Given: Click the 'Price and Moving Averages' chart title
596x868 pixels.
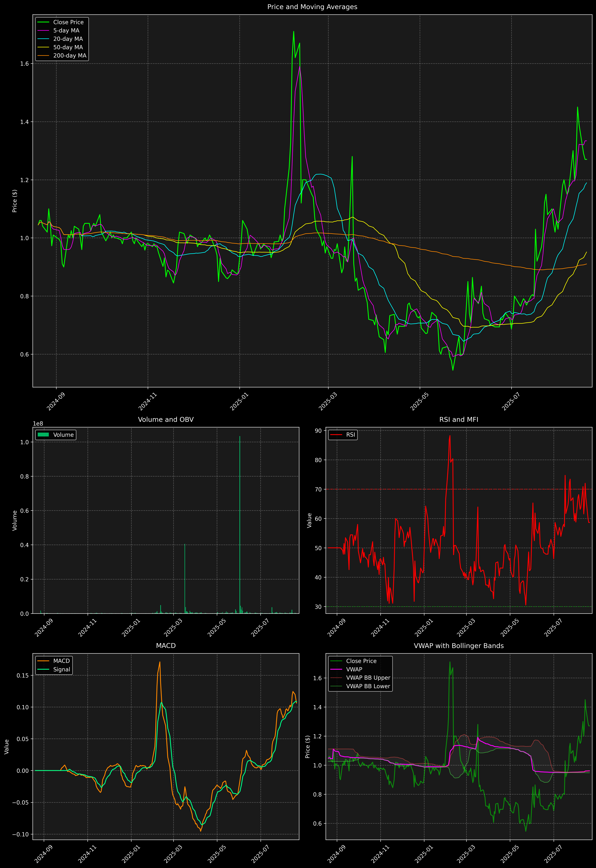Looking at the screenshot, I should [x=312, y=7].
